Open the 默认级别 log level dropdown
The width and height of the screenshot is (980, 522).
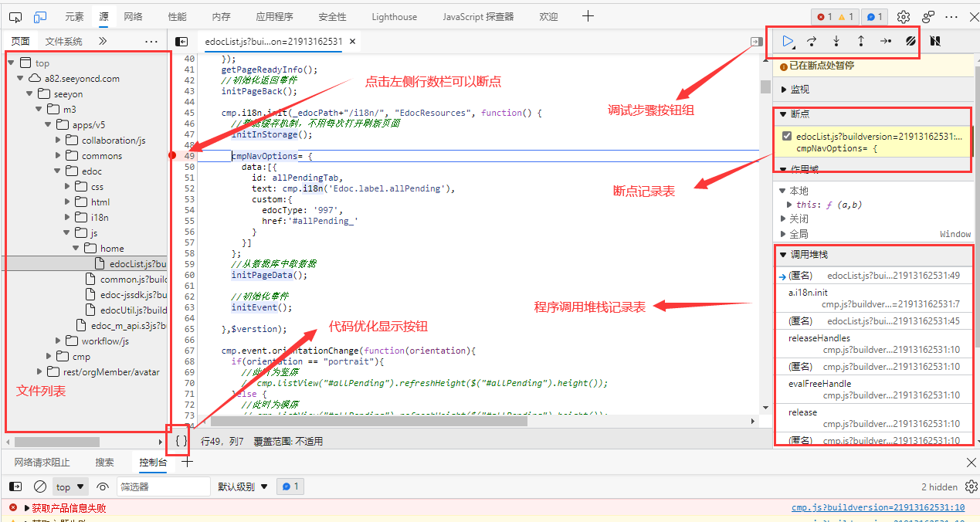pos(242,486)
